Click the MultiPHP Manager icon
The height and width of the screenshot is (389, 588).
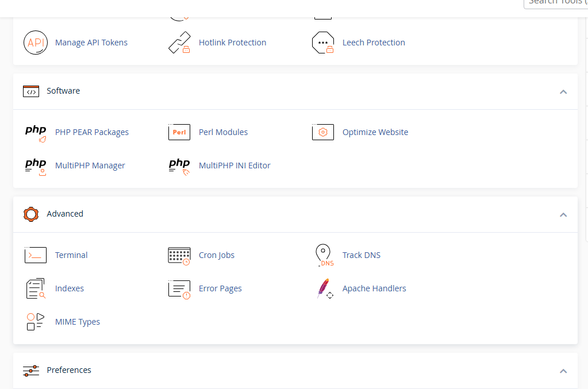coord(36,167)
